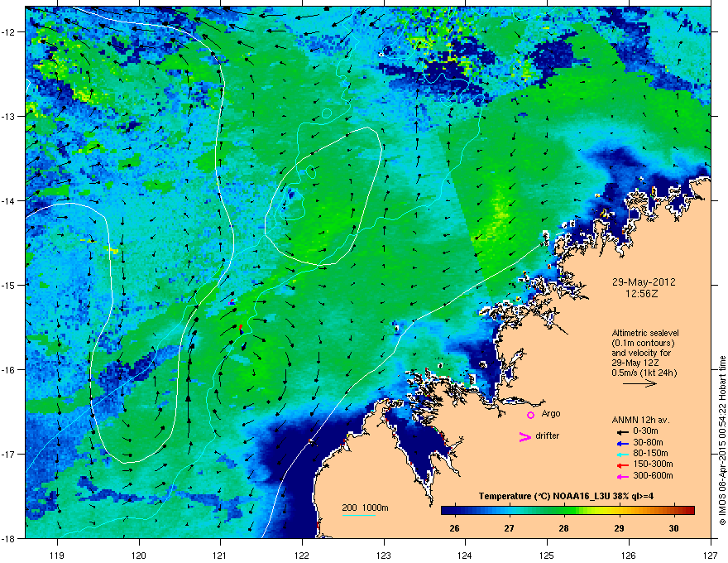Click longitude axis label 122
The height and width of the screenshot is (563, 728).
click(x=302, y=555)
